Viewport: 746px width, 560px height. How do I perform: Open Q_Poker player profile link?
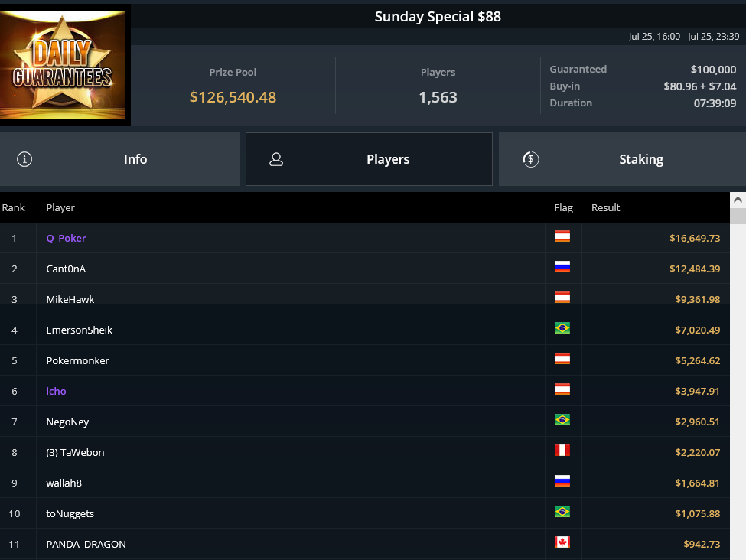click(66, 239)
